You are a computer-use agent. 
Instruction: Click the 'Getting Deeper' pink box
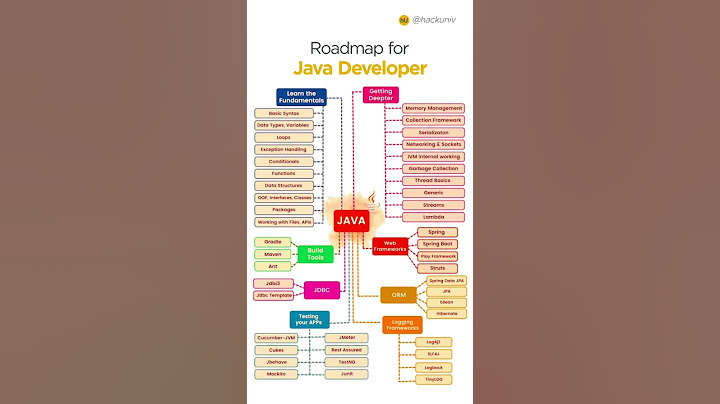[x=381, y=95]
